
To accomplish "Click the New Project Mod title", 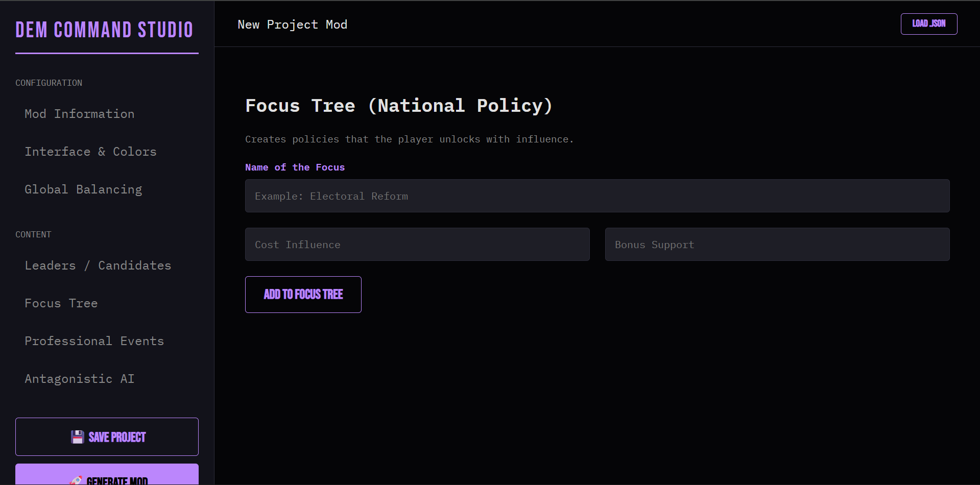I will [292, 25].
